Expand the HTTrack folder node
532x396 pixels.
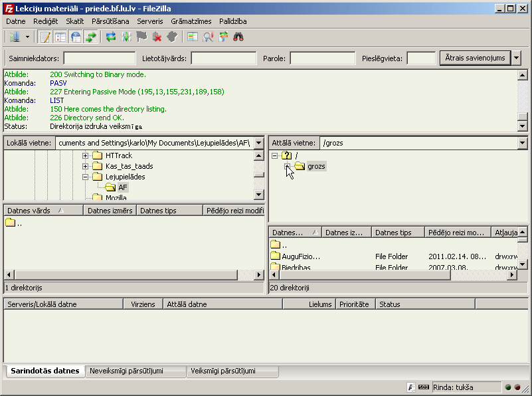(x=85, y=155)
